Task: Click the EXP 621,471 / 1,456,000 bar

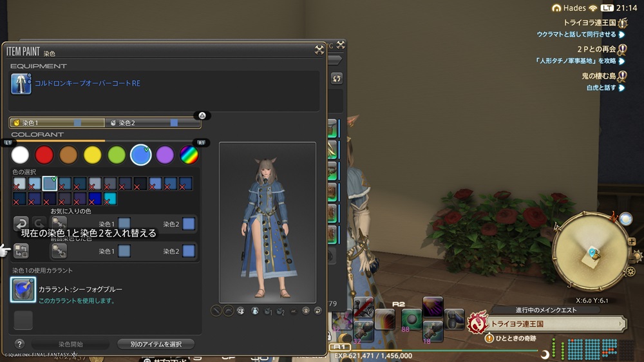Action: point(373,356)
